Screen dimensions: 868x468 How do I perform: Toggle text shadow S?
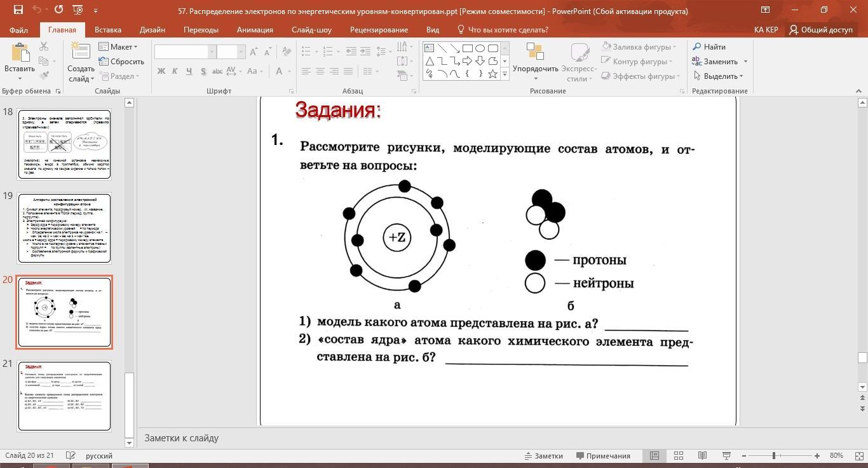(203, 71)
